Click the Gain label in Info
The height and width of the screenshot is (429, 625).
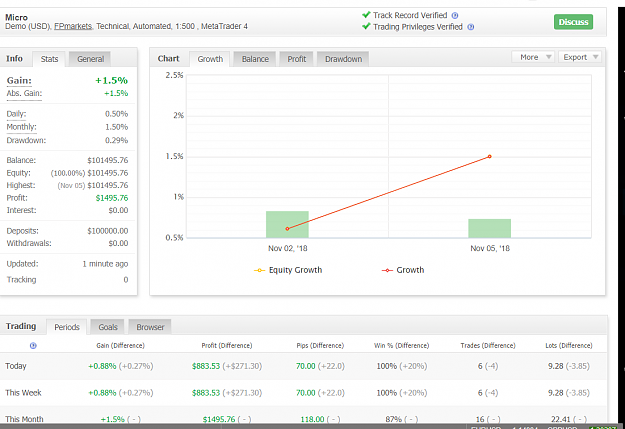point(19,81)
